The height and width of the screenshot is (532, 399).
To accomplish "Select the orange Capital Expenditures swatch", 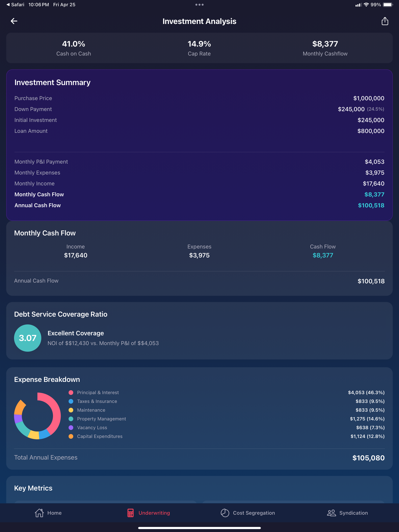I will pos(71,436).
